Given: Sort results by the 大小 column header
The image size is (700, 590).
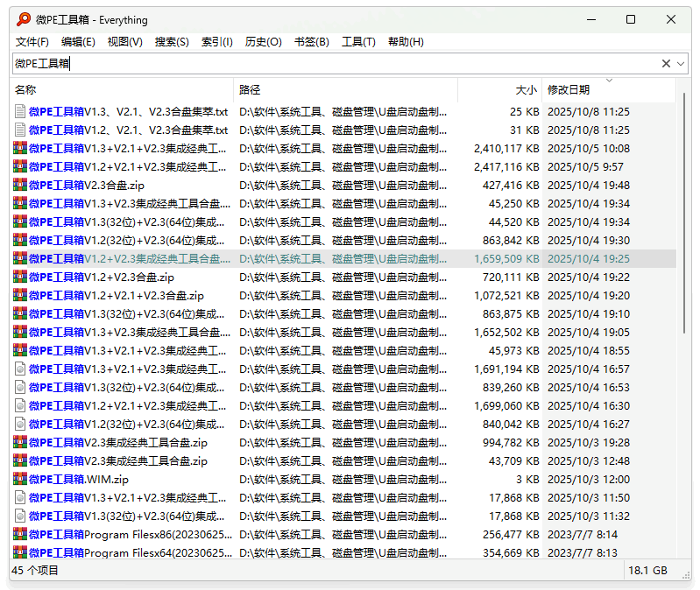Looking at the screenshot, I should (x=500, y=89).
